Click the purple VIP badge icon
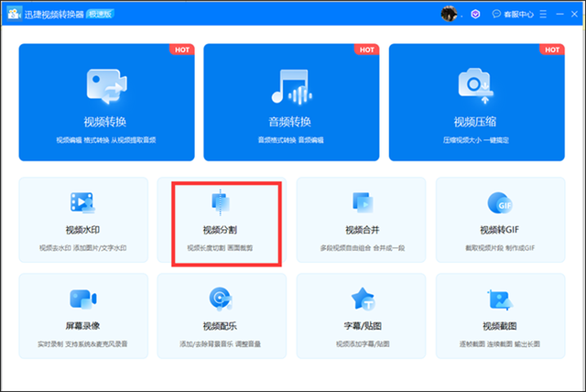 click(474, 14)
